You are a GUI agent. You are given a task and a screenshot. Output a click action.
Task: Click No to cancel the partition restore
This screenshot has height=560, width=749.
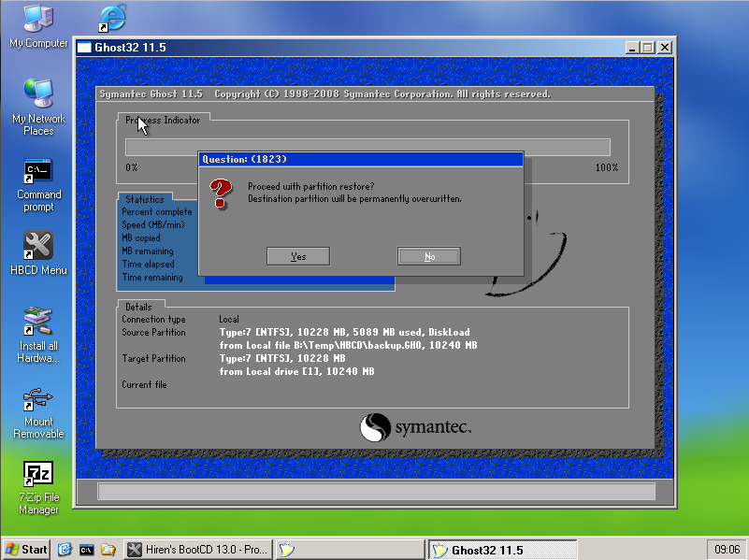428,255
